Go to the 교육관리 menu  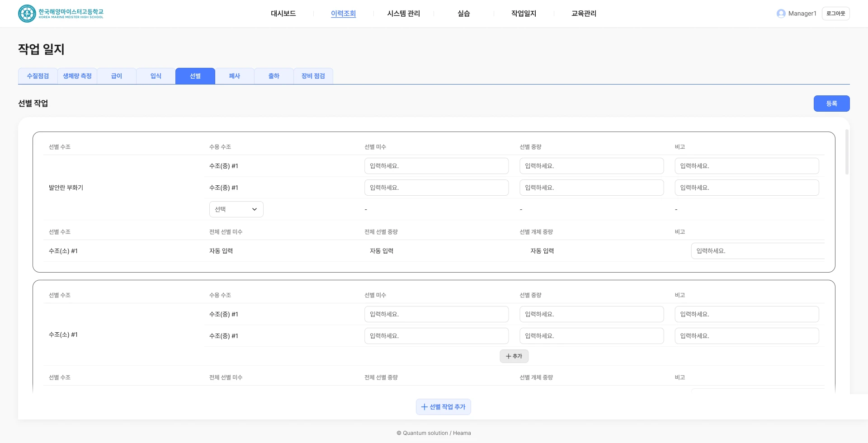(x=584, y=14)
